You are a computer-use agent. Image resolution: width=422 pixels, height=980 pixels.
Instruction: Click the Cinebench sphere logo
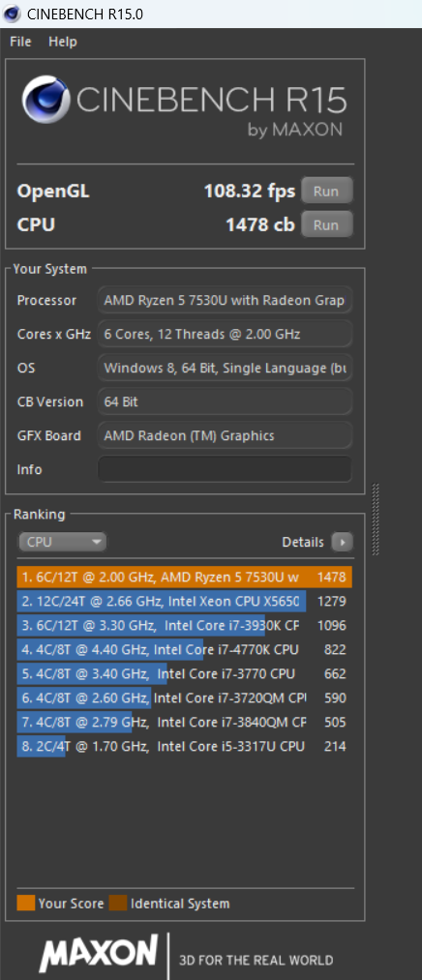click(47, 100)
